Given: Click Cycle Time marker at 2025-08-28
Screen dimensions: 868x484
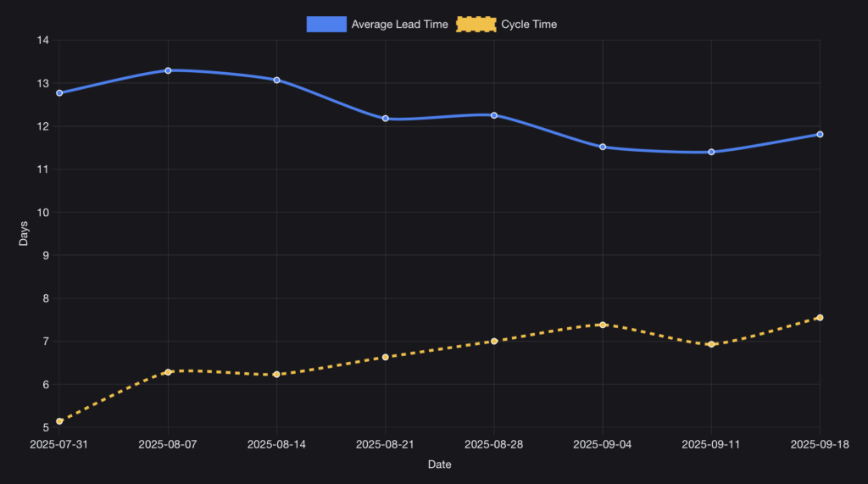Looking at the screenshot, I should click(494, 342).
